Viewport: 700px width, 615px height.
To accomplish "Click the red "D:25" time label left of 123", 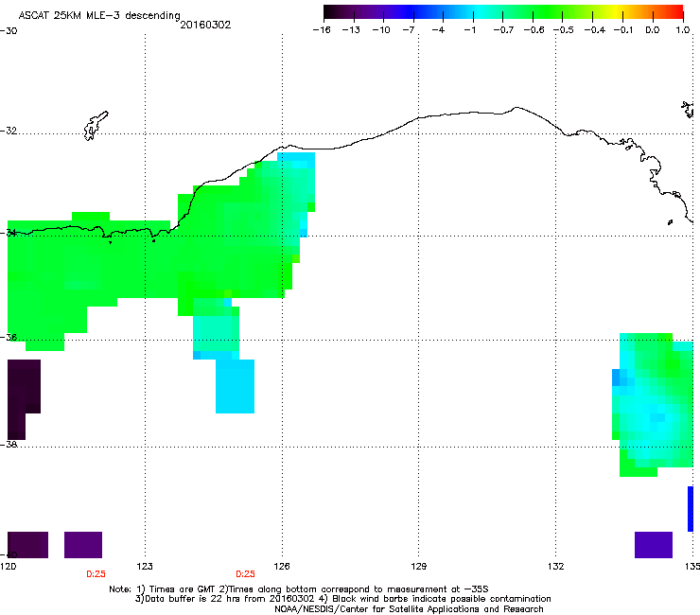I will (96, 574).
